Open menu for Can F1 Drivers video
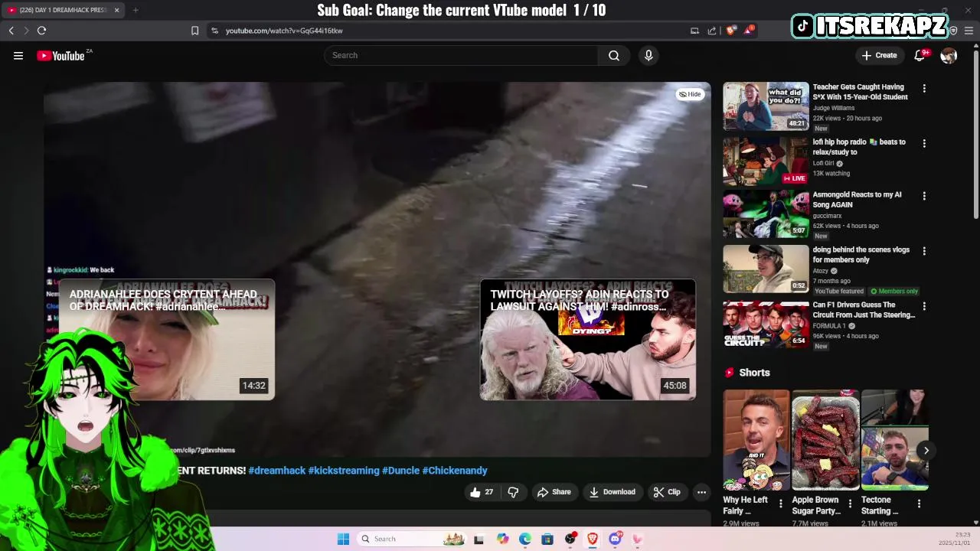Image resolution: width=980 pixels, height=551 pixels. coord(924,306)
